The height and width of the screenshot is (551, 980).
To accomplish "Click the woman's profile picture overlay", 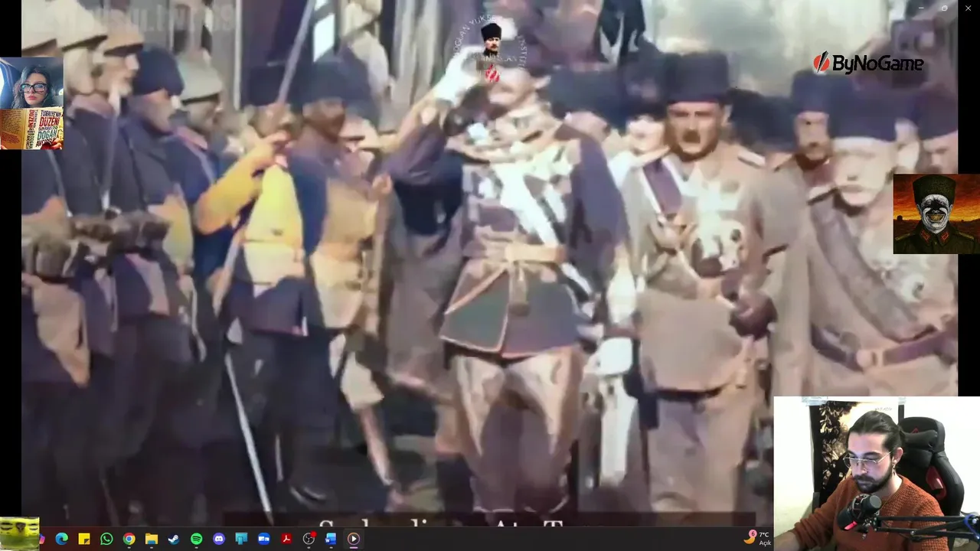I will pos(31,83).
